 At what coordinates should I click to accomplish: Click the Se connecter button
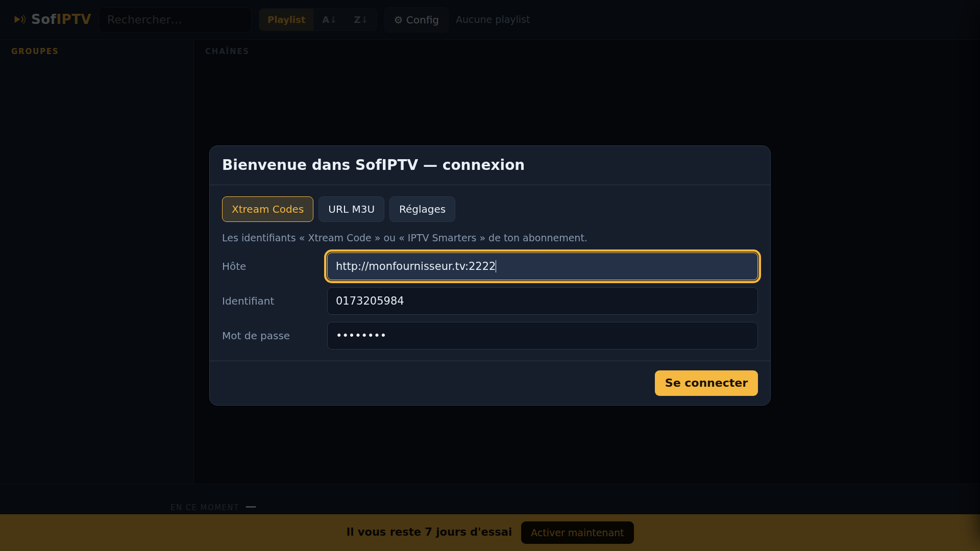[706, 383]
